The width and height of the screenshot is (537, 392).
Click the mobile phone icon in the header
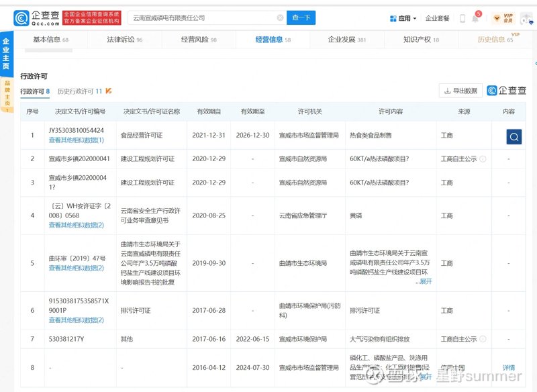click(x=462, y=19)
